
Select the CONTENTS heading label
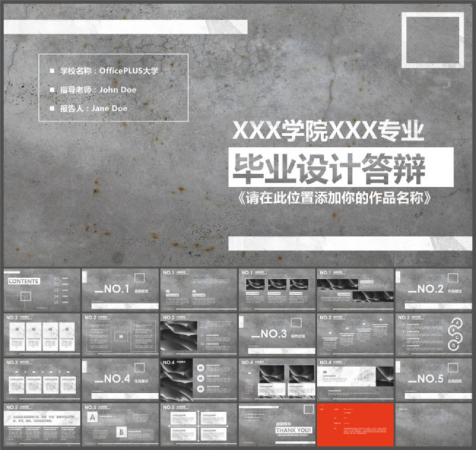coord(23,281)
